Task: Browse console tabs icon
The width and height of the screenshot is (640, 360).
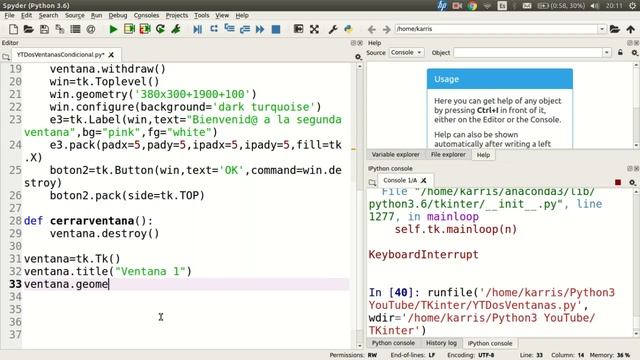Action: point(372,182)
